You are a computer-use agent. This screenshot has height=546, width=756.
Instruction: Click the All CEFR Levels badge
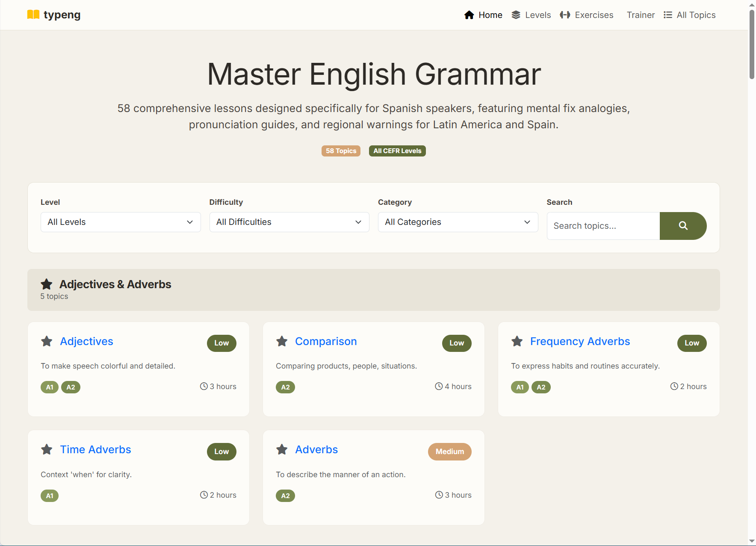397,151
